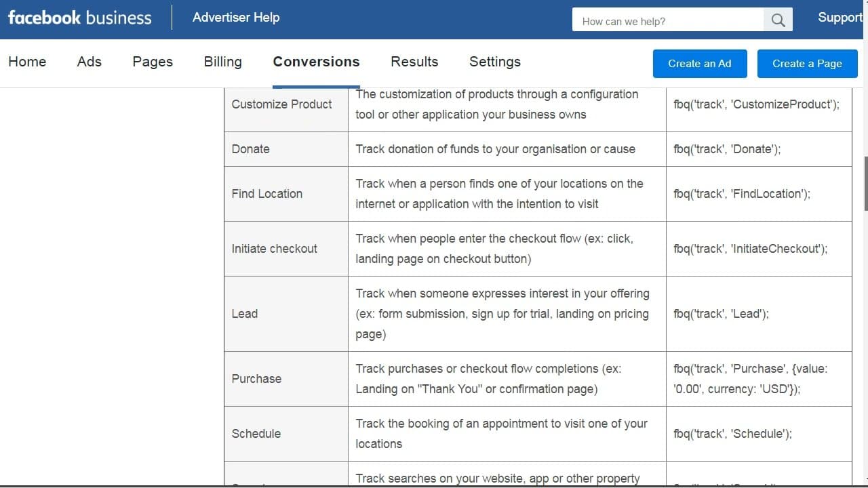
Task: Click the fbq Purchase event code cell
Action: click(759, 379)
